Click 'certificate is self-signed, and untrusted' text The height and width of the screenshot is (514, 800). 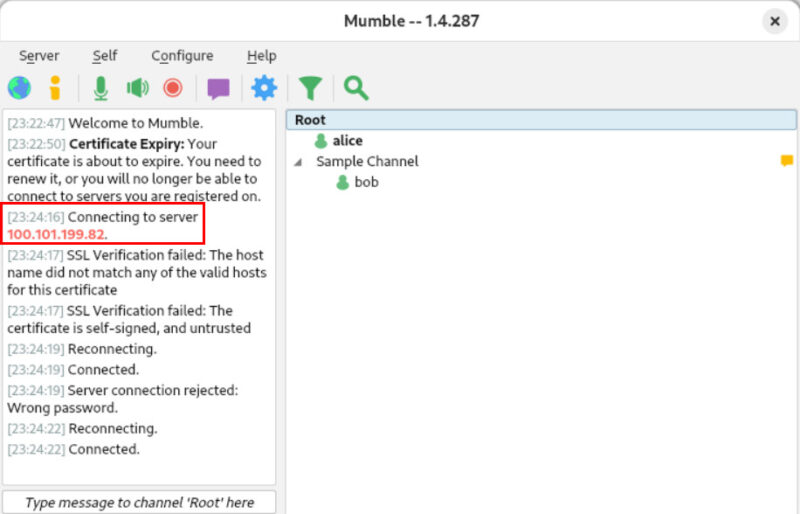click(x=129, y=328)
